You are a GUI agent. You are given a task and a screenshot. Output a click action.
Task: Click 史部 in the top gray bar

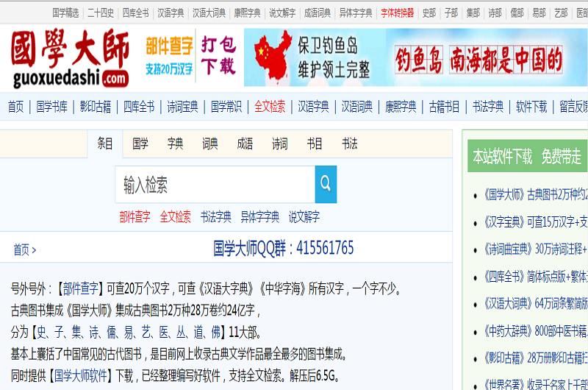[x=429, y=13]
